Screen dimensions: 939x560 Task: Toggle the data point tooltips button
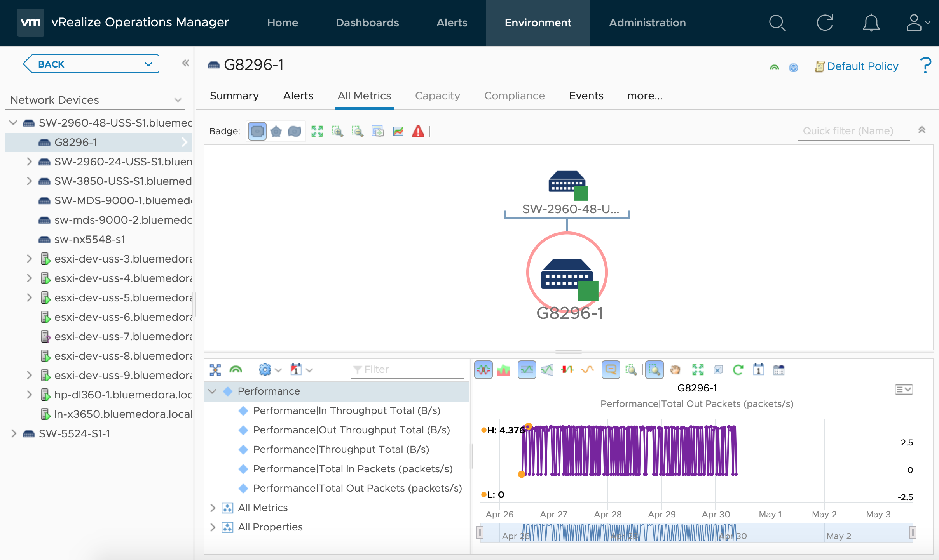click(x=611, y=370)
